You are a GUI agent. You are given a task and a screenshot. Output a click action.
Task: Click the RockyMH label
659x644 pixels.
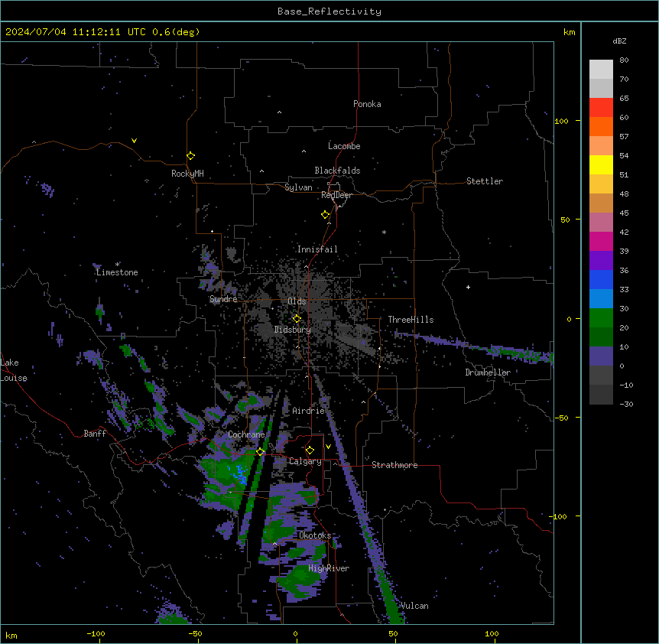(x=187, y=174)
